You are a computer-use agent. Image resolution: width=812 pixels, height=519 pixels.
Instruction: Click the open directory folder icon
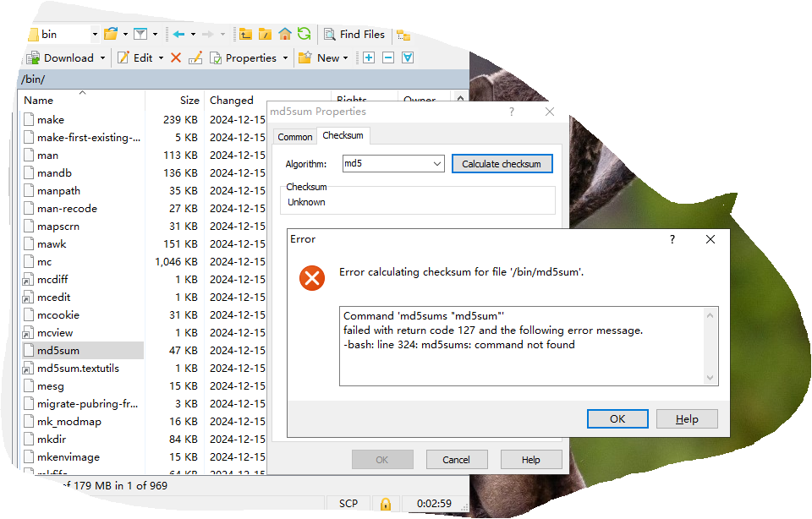pyautogui.click(x=111, y=34)
